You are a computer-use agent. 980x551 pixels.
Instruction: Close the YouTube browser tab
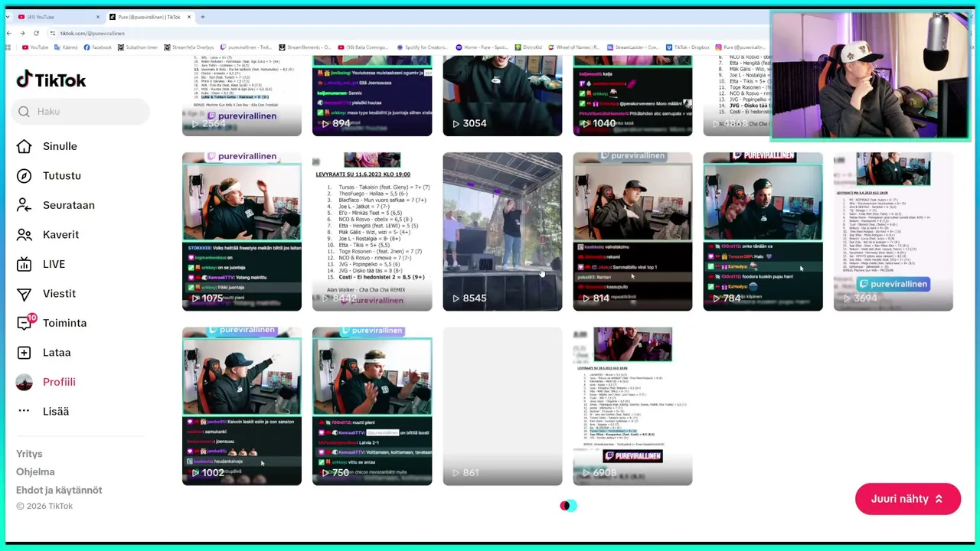point(98,17)
